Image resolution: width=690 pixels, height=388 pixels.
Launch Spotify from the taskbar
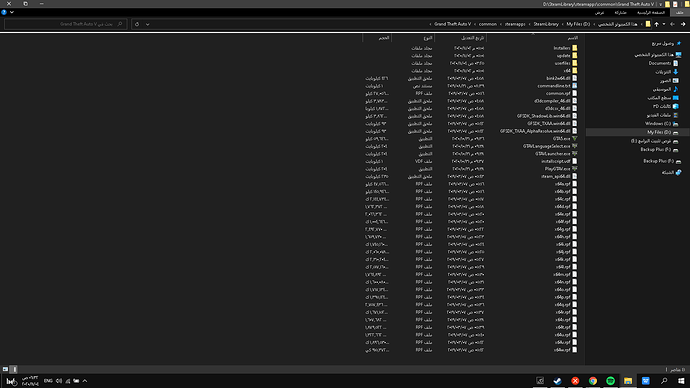tap(610, 381)
